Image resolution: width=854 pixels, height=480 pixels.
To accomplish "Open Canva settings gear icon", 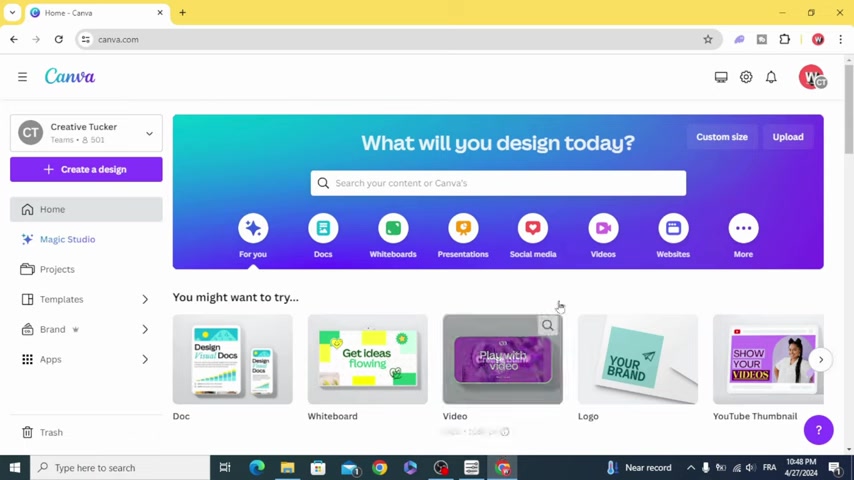I will [x=746, y=77].
